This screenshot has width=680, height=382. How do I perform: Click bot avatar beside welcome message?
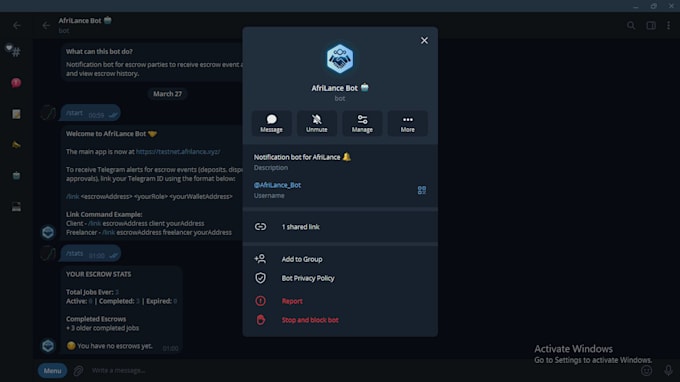pos(48,232)
